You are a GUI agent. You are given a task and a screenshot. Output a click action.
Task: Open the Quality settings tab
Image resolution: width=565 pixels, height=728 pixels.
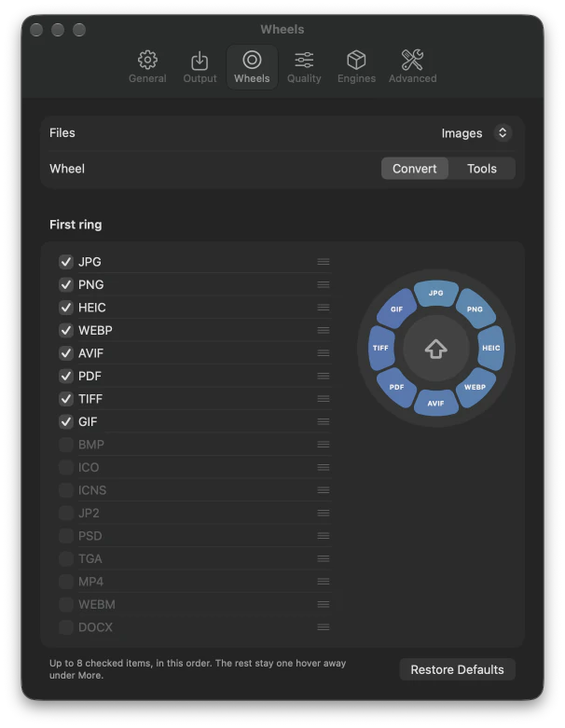304,67
